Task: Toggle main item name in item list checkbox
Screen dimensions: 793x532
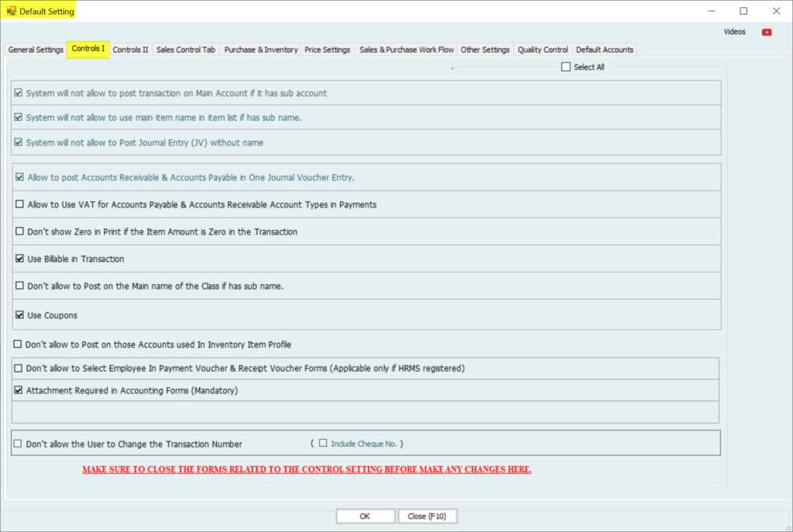Action: point(19,117)
